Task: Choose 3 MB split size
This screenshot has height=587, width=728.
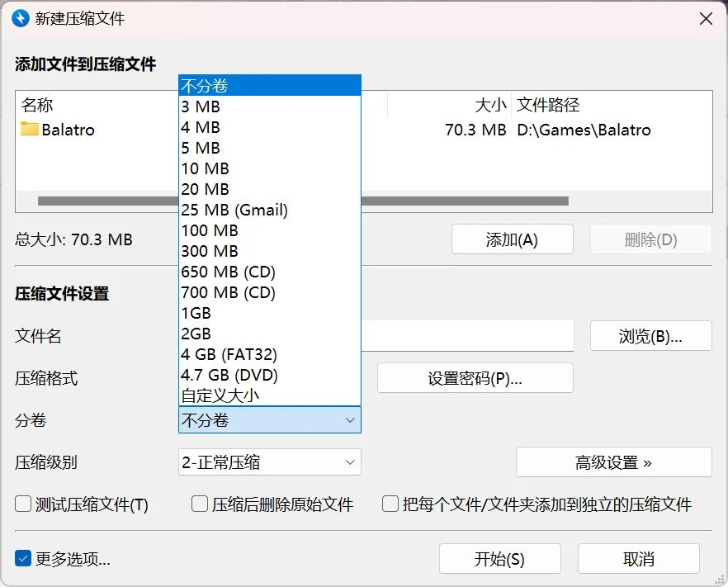Action: point(270,107)
